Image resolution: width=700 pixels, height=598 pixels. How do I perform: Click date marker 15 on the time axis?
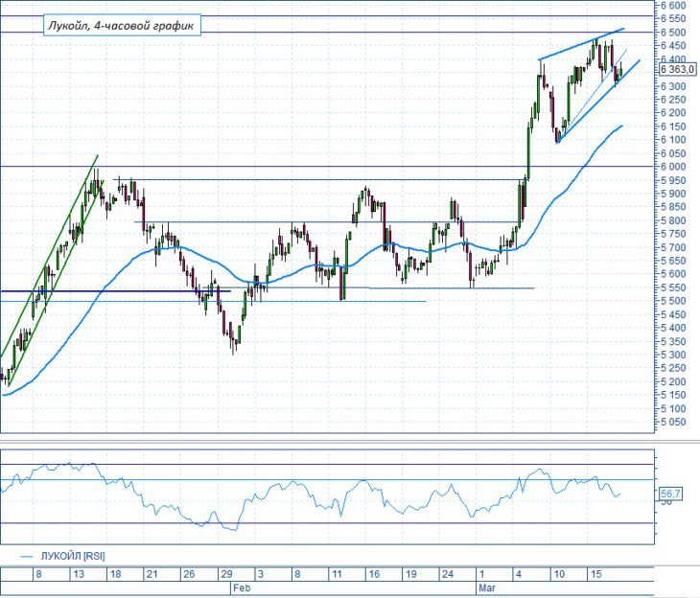[596, 574]
